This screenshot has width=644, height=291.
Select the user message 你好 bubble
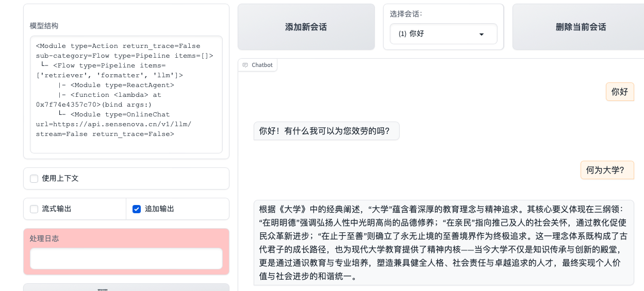pos(619,92)
